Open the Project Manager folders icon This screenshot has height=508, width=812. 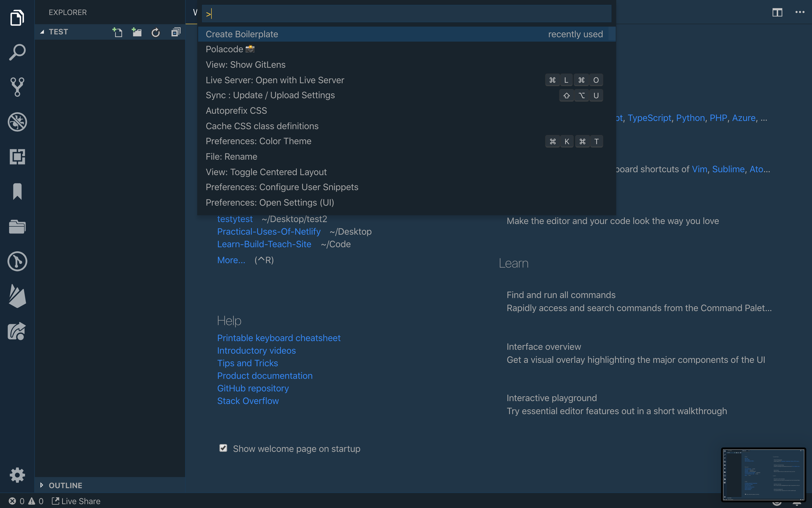(17, 226)
